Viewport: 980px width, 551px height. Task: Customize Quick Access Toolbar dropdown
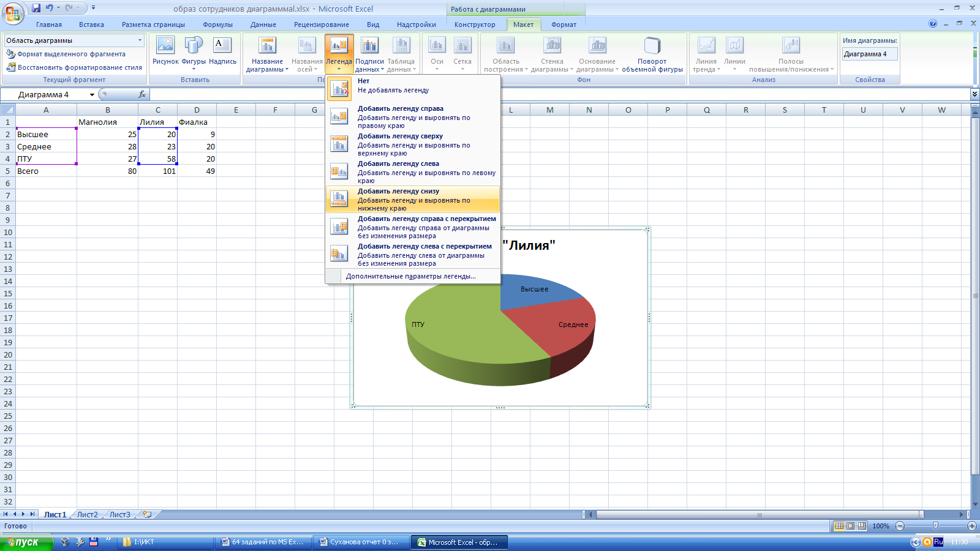tap(93, 8)
